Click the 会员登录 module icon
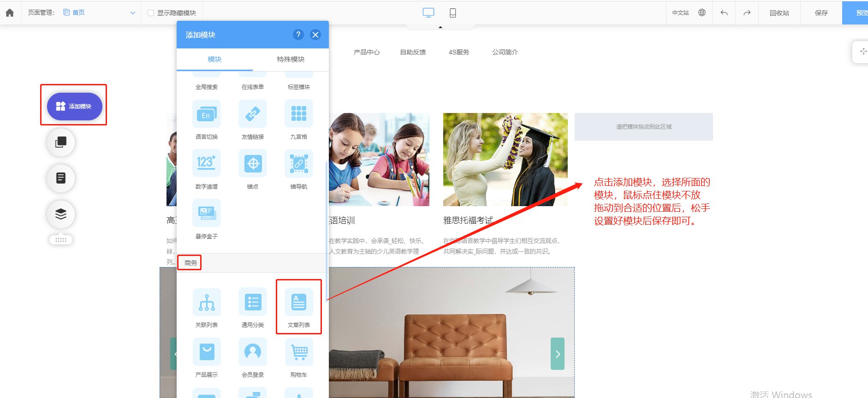The image size is (868, 398). (253, 352)
